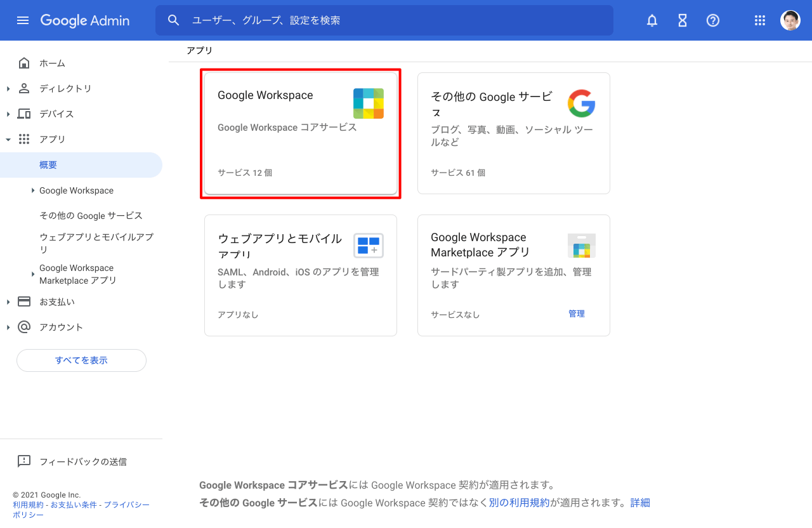Viewport: 812px width, 528px height.
Task: Click the すべてを表示 button
Action: [x=81, y=360]
